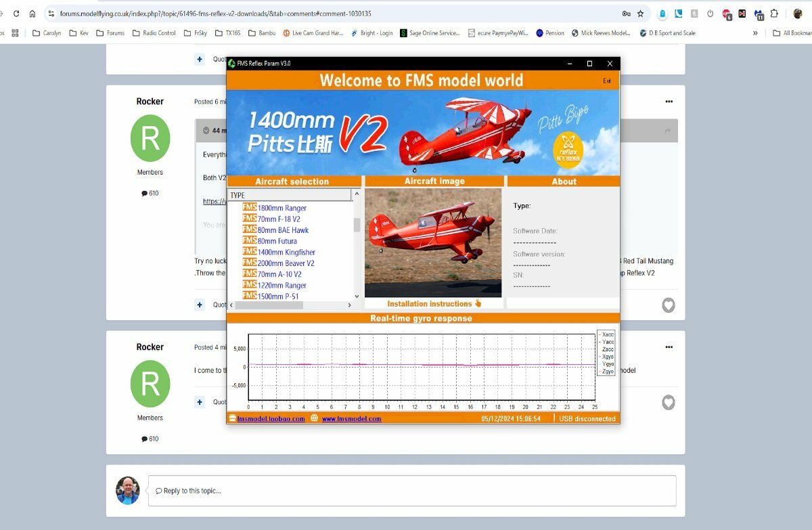
Task: Expand the hidden bookmarks chevron
Action: (x=755, y=32)
